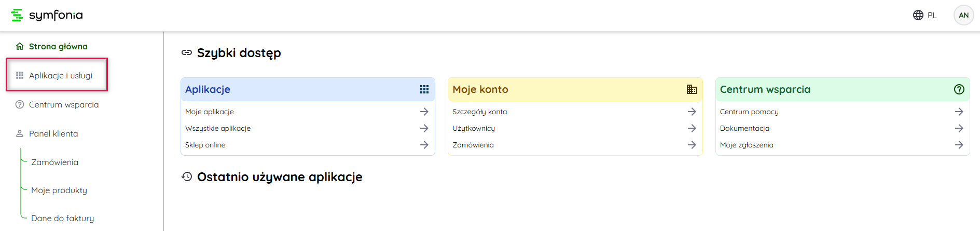
Task: Click the Centrum wsparcia question mark icon
Action: [959, 89]
